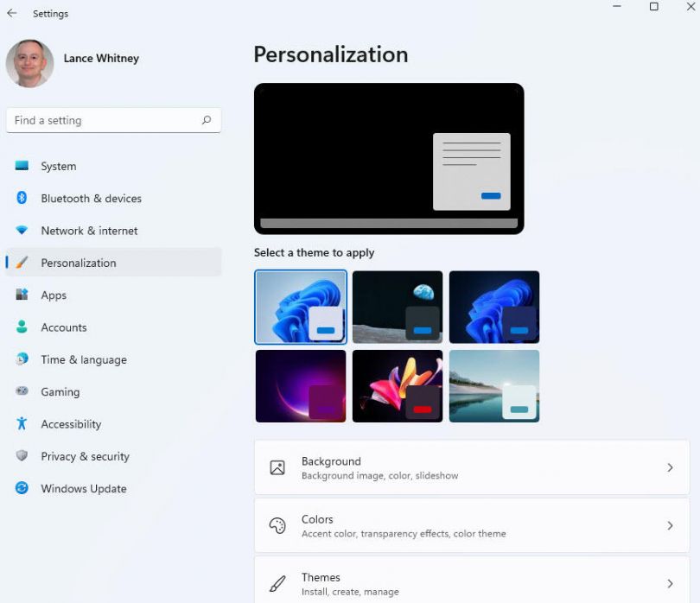This screenshot has height=603, width=700.
Task: Click the back arrow button
Action: (10, 13)
